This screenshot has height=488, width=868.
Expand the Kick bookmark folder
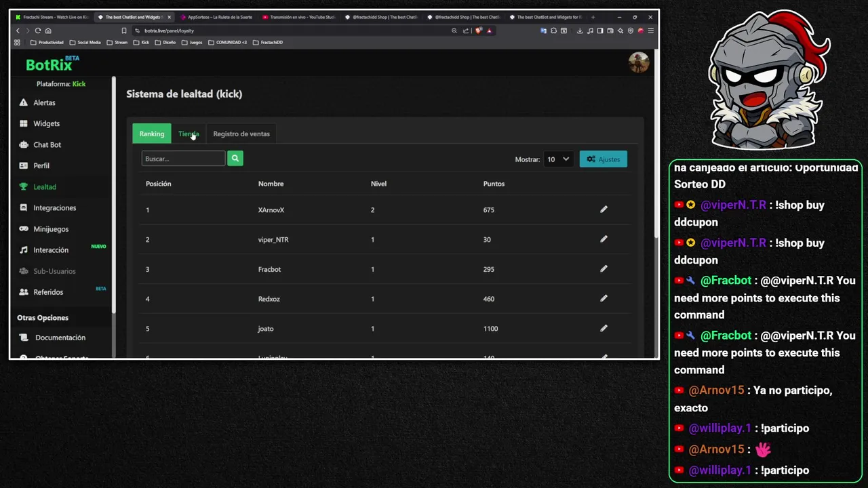pos(141,42)
